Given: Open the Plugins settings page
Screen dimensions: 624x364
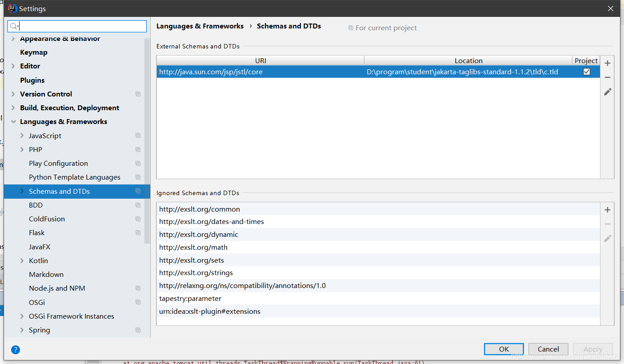Looking at the screenshot, I should click(32, 80).
